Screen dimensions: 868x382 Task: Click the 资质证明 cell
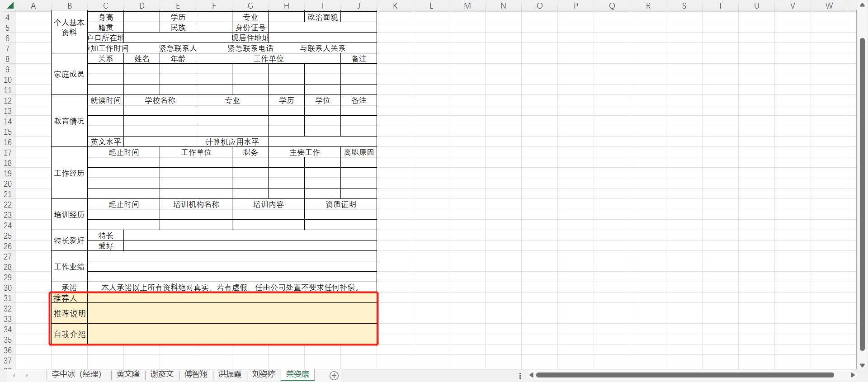tap(340, 204)
